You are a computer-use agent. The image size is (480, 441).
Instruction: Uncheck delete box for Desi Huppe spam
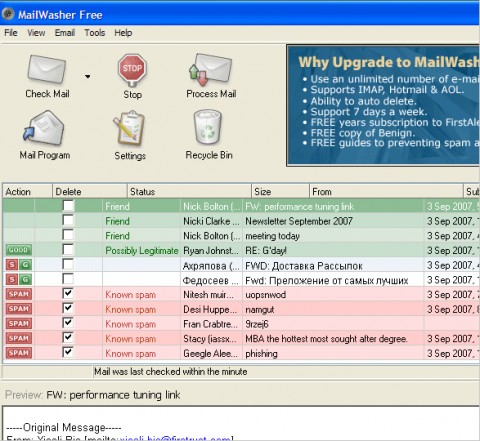[x=68, y=308]
